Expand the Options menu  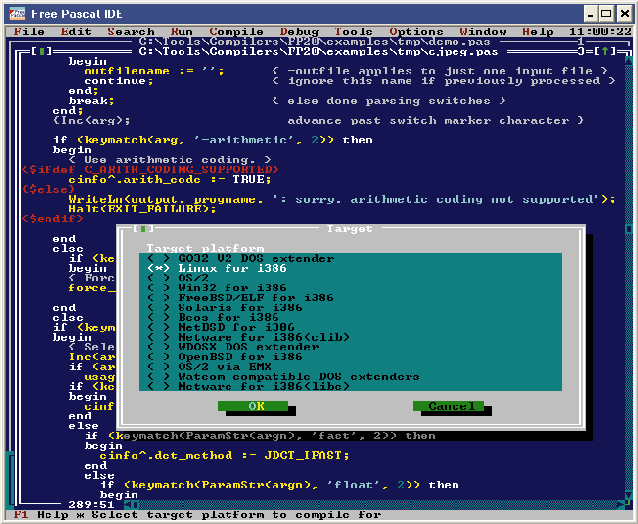tap(415, 32)
